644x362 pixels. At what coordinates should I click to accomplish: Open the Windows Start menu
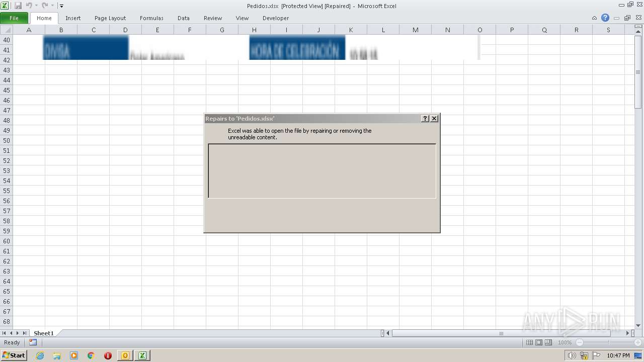pyautogui.click(x=14, y=355)
